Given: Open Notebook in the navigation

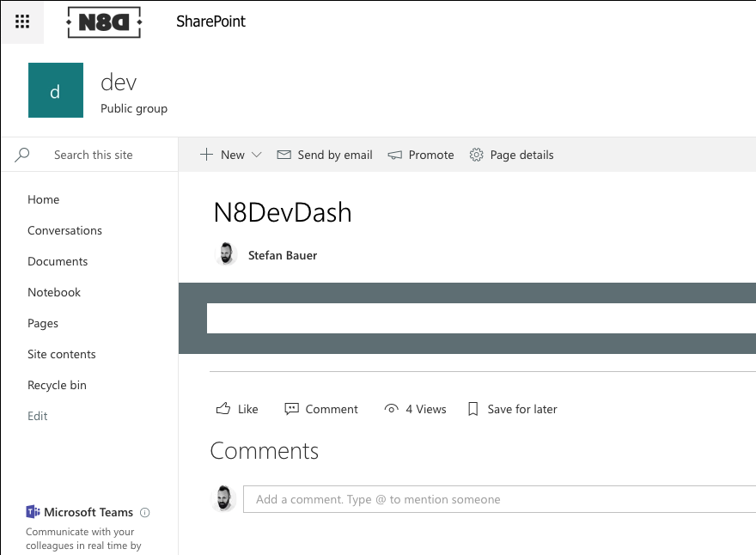Looking at the screenshot, I should tap(54, 292).
